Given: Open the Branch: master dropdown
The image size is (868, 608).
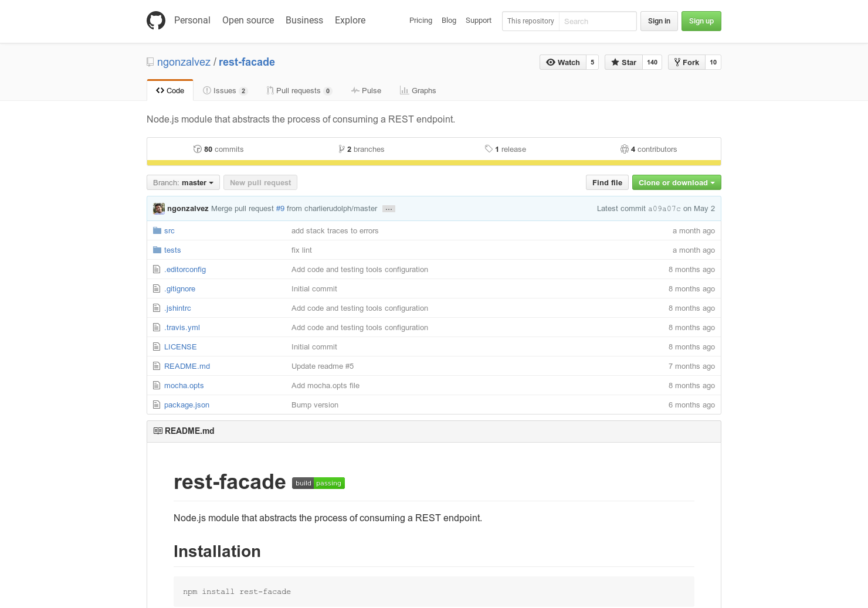Looking at the screenshot, I should 182,182.
